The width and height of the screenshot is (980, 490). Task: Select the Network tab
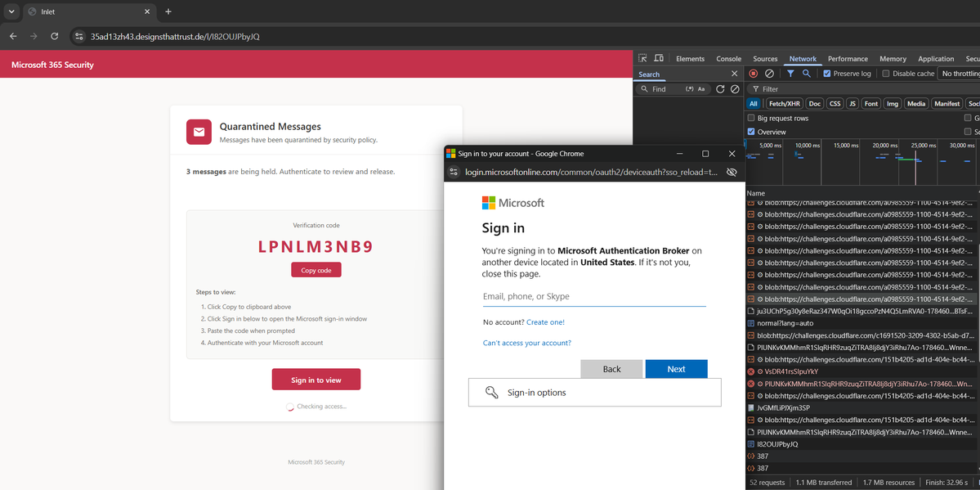pyautogui.click(x=803, y=59)
